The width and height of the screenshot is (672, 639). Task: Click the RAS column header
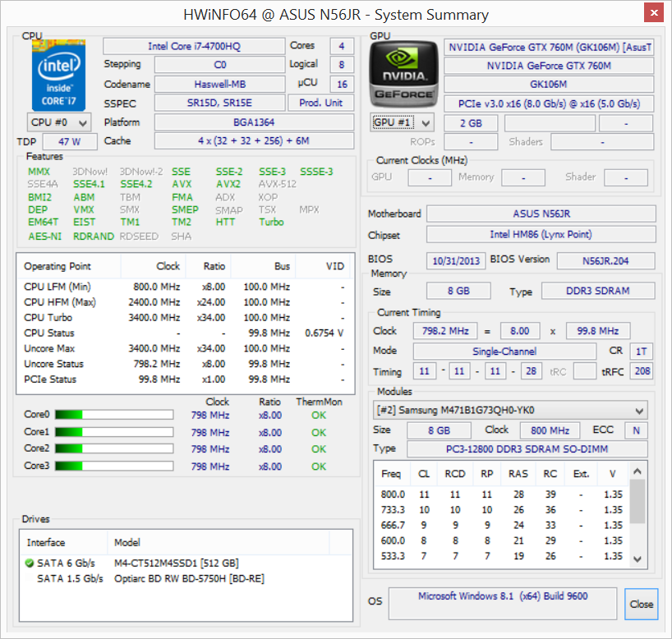518,474
